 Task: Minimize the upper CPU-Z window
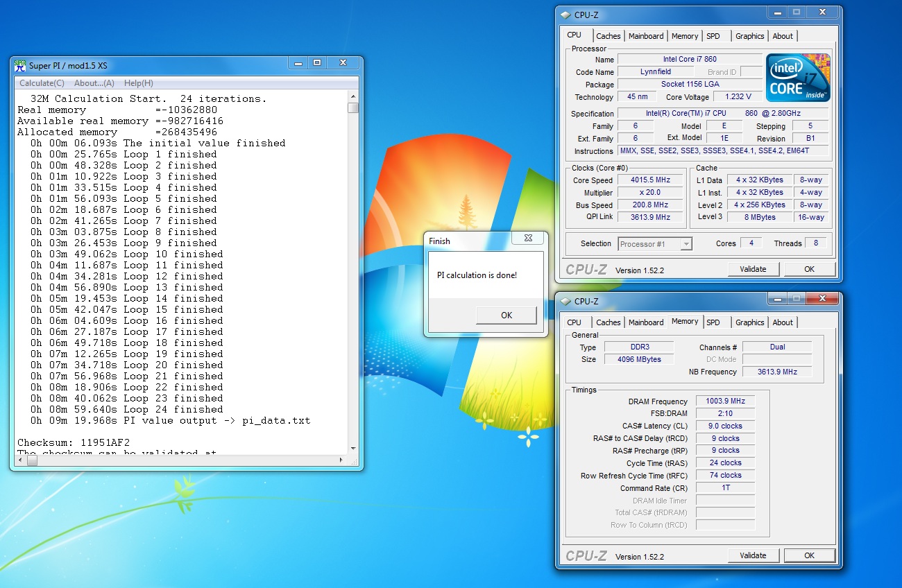777,12
